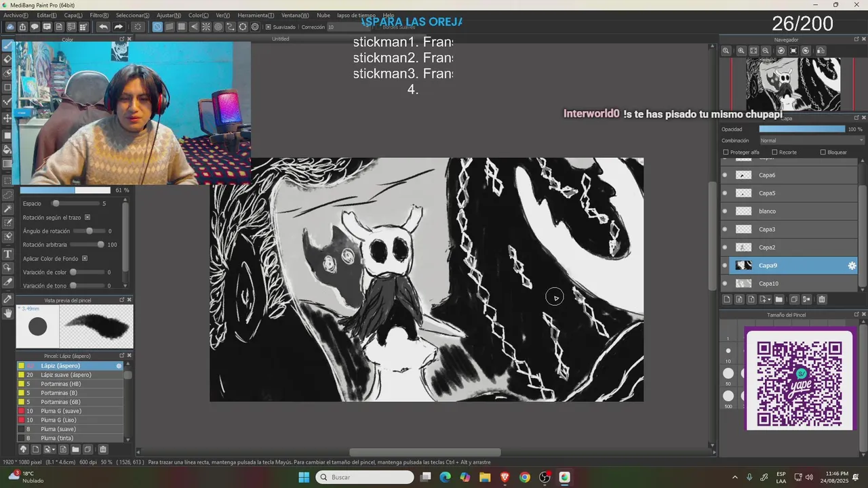Toggle the Bloquear checkbox
The width and height of the screenshot is (868, 488).
[x=823, y=152]
